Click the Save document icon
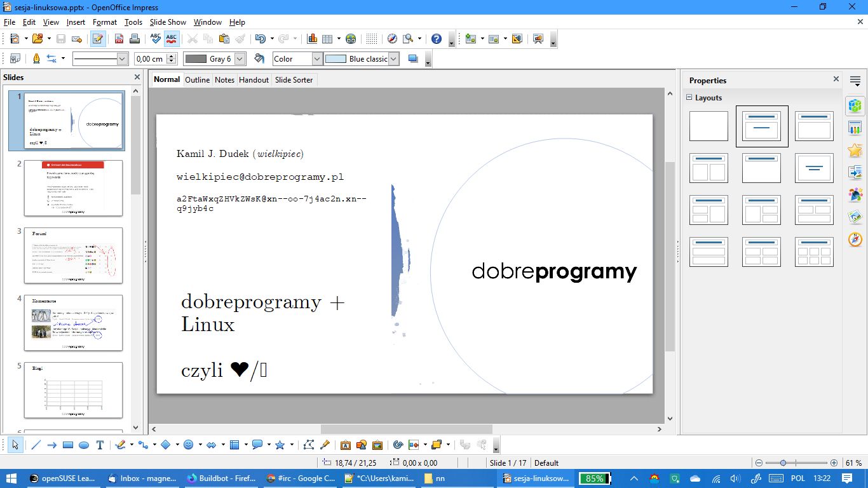 [61, 39]
